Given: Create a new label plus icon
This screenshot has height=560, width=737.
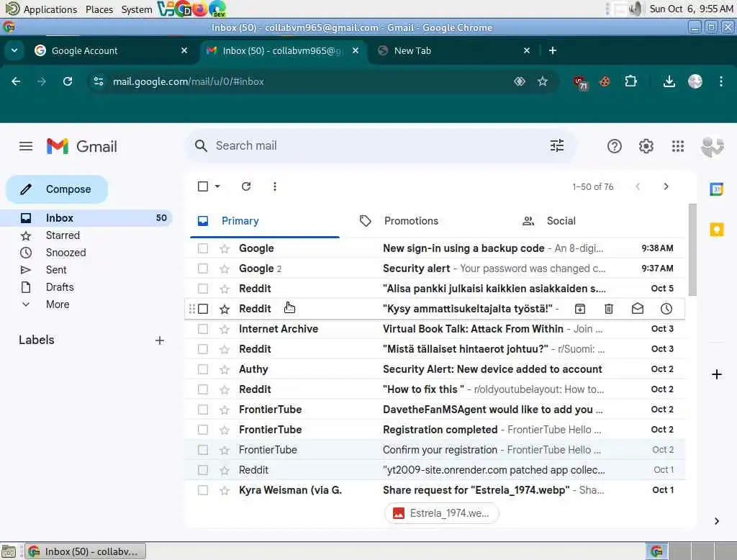Looking at the screenshot, I should click(x=160, y=340).
